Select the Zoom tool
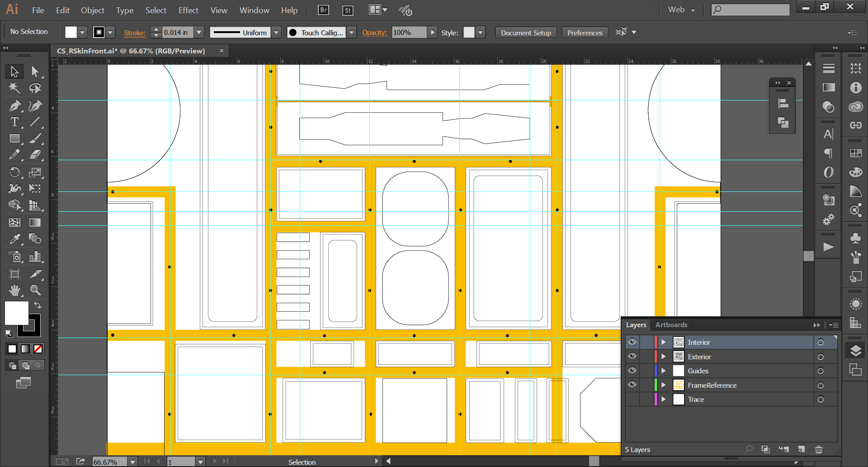This screenshot has height=467, width=868. (35, 290)
